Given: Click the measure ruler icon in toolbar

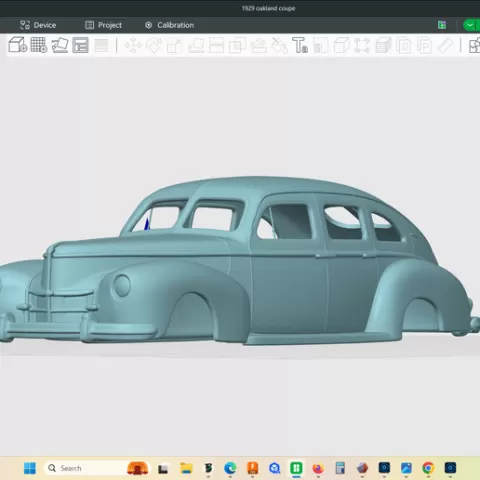Looking at the screenshot, I should coord(445,45).
